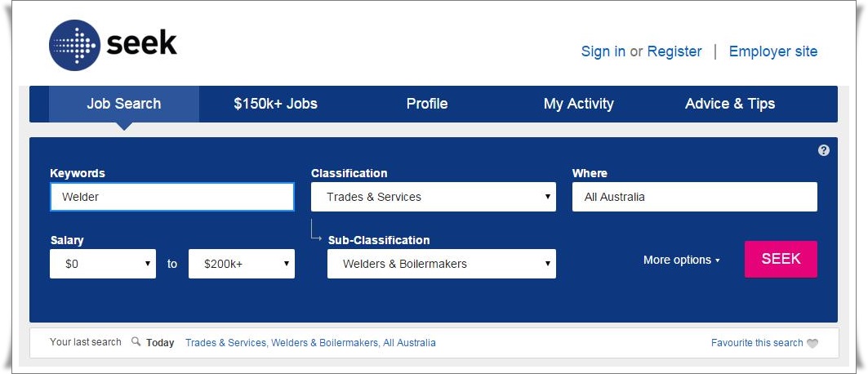Open the Employer site link
The height and width of the screenshot is (374, 868).
772,51
